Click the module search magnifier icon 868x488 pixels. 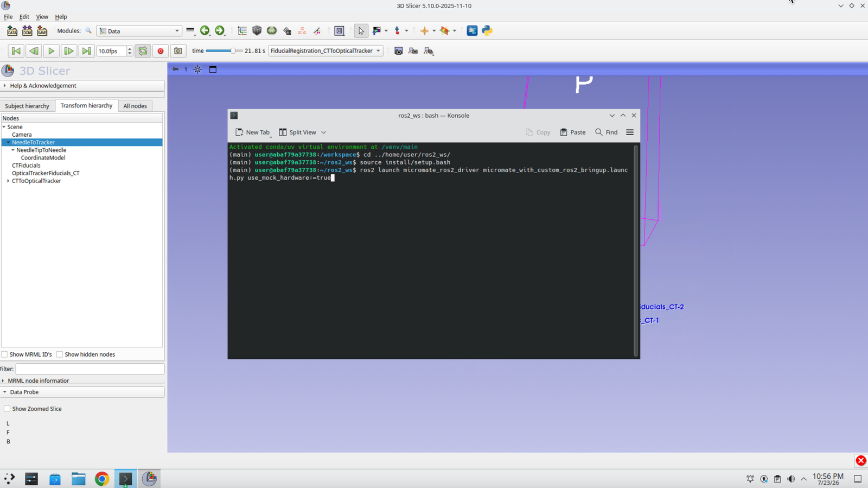point(88,31)
